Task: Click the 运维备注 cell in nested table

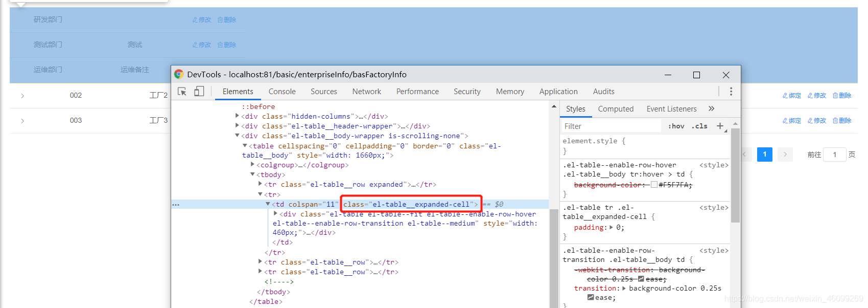Action: 135,70
